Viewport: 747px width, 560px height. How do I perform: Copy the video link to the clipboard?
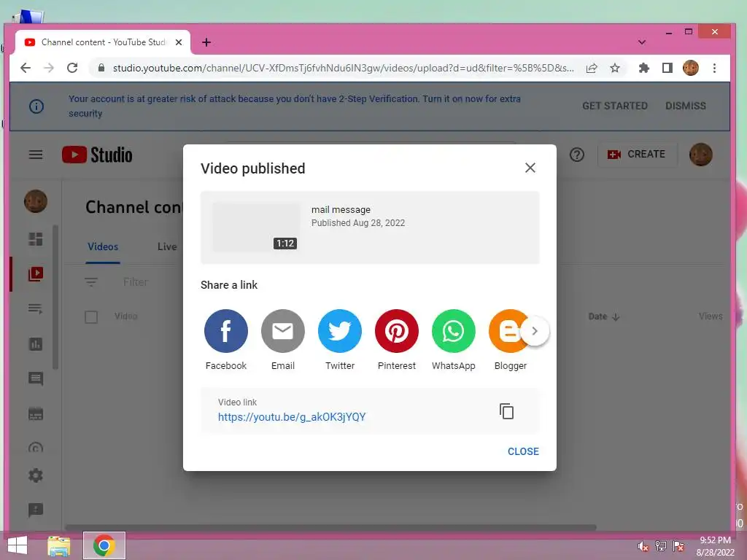[506, 411]
